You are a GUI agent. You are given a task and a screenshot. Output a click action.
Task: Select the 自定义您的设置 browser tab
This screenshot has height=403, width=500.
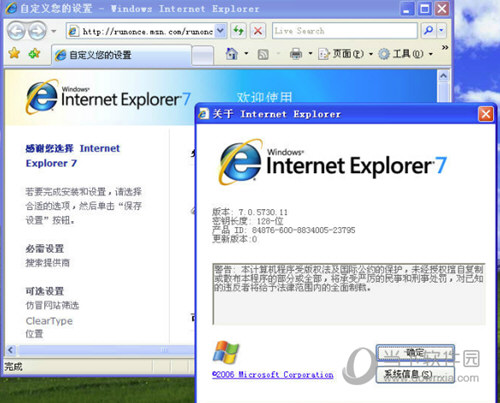tap(122, 55)
